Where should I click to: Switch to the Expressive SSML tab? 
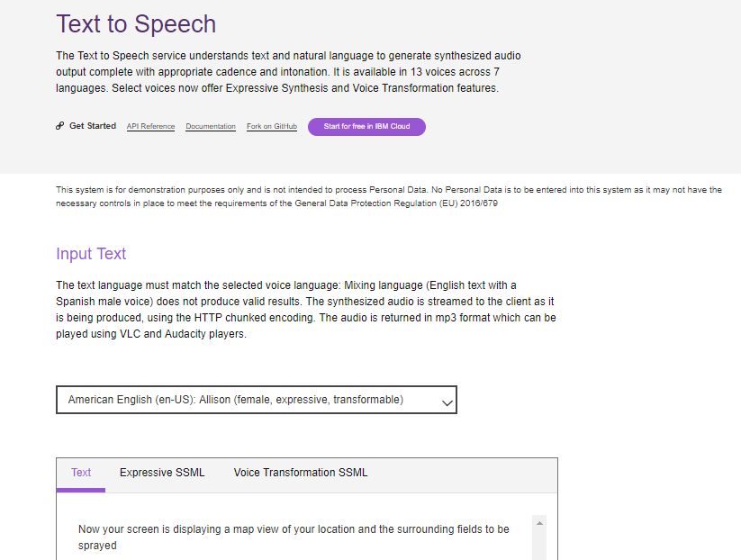tap(162, 473)
